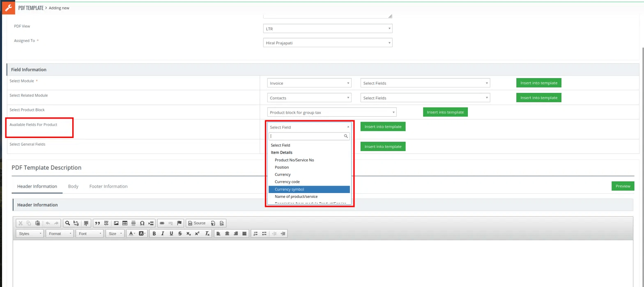This screenshot has width=644, height=287.
Task: Open the Styles dropdown
Action: 30,234
